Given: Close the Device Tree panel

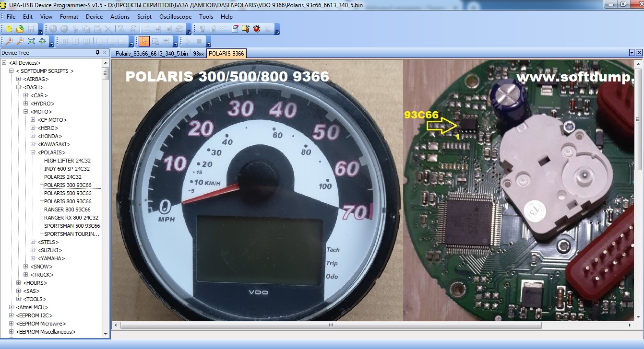Looking at the screenshot, I should tap(105, 53).
